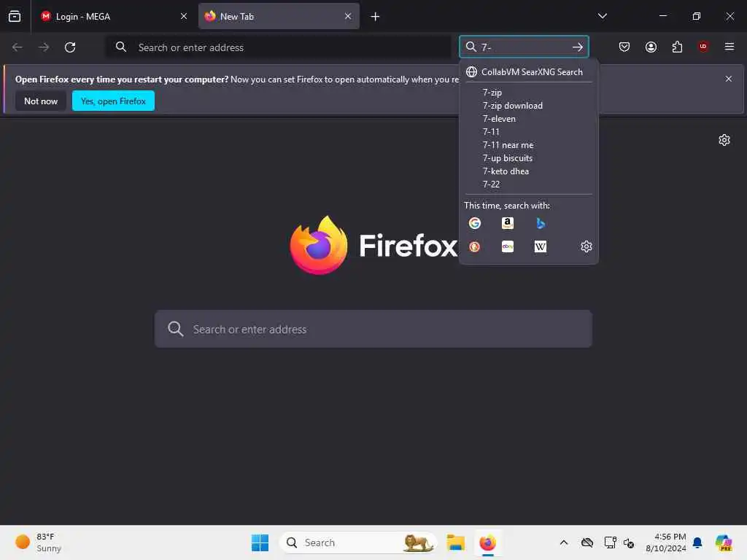The width and height of the screenshot is (747, 560).
Task: Open the cloud sync tray icon
Action: tap(587, 542)
